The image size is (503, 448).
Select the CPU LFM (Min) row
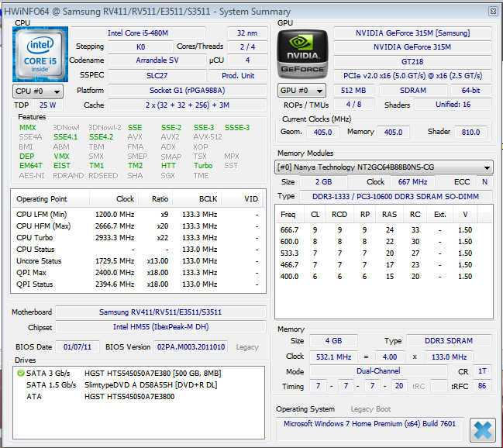[138, 215]
